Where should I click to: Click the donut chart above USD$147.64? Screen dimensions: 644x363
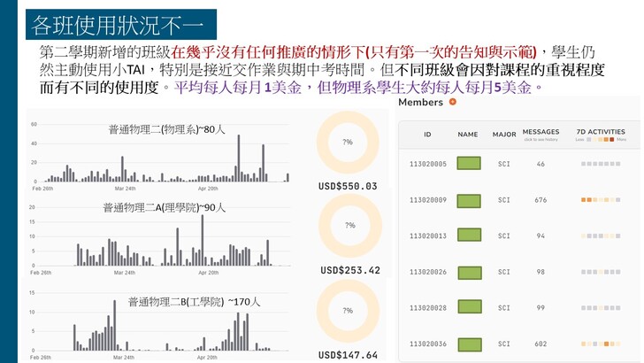[348, 311]
